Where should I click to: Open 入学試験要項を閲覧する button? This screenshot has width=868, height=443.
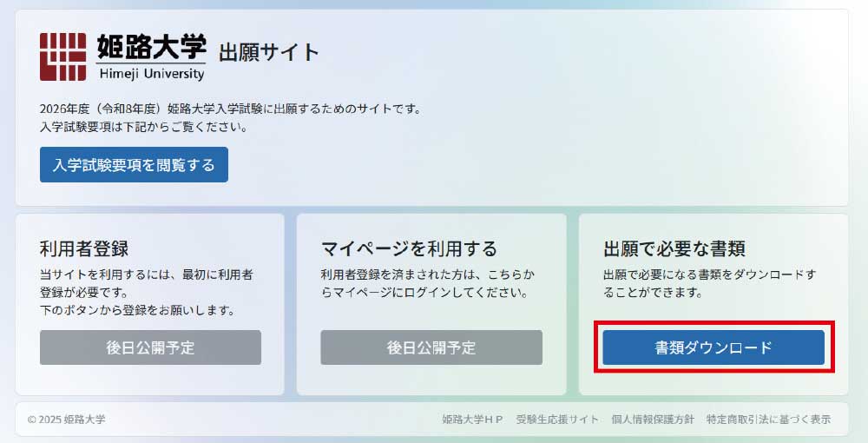point(134,164)
